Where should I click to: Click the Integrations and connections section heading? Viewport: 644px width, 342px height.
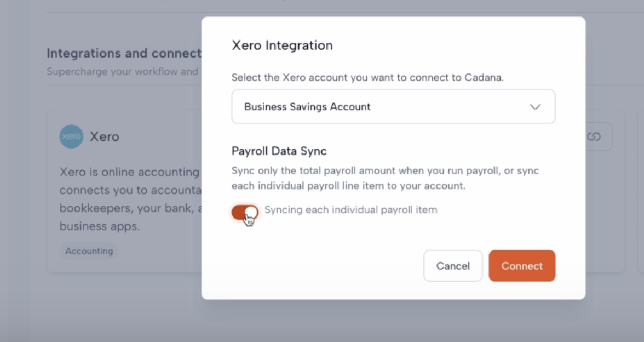(124, 53)
